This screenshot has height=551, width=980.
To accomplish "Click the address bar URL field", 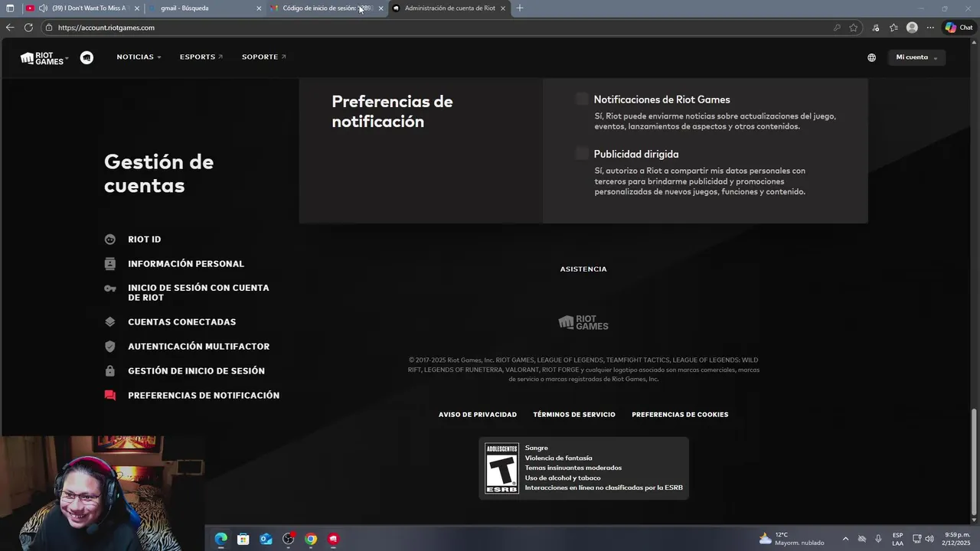I will (x=436, y=28).
